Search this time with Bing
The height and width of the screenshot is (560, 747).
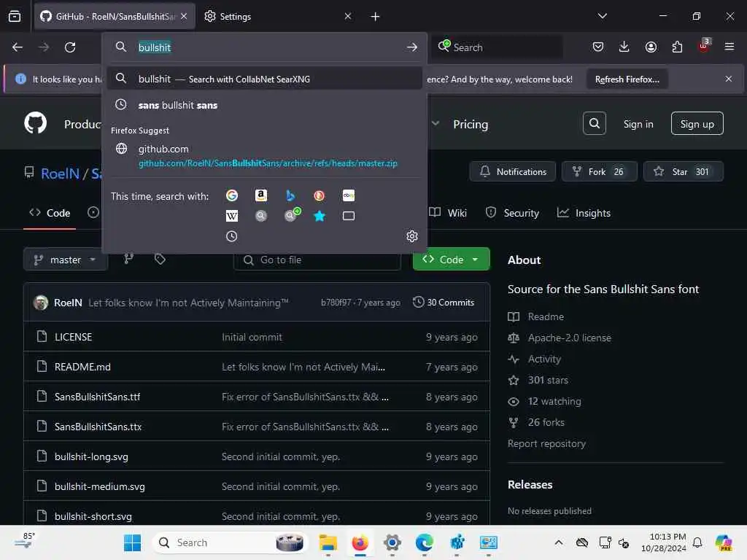tap(290, 195)
